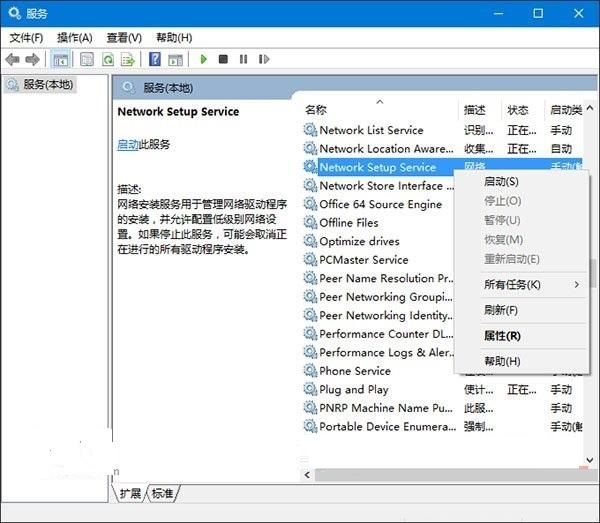
Task: Select 启动(S) from context menu
Action: (500, 182)
